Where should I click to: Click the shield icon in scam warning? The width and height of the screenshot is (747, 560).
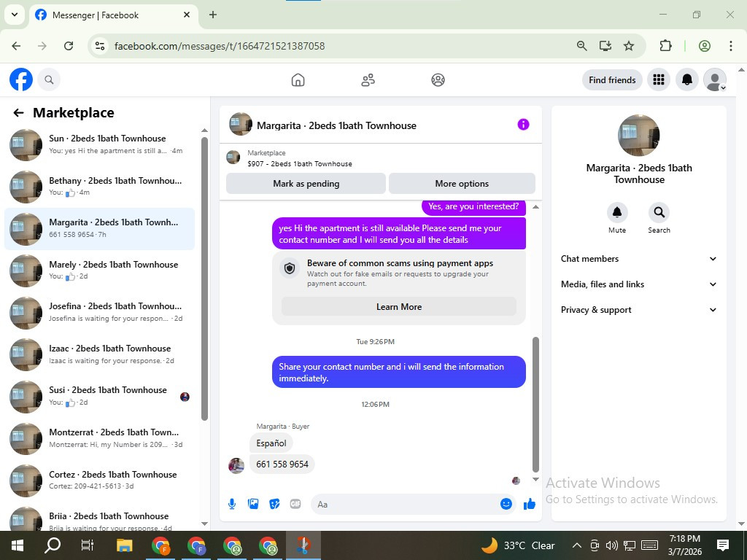pyautogui.click(x=290, y=268)
